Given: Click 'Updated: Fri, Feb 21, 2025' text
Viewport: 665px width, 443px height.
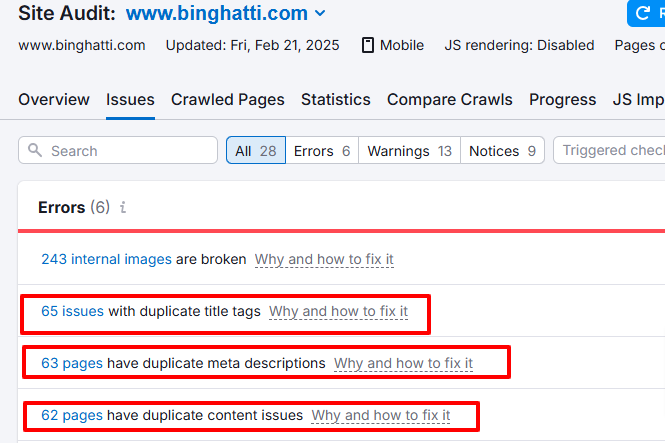Looking at the screenshot, I should (252, 45).
